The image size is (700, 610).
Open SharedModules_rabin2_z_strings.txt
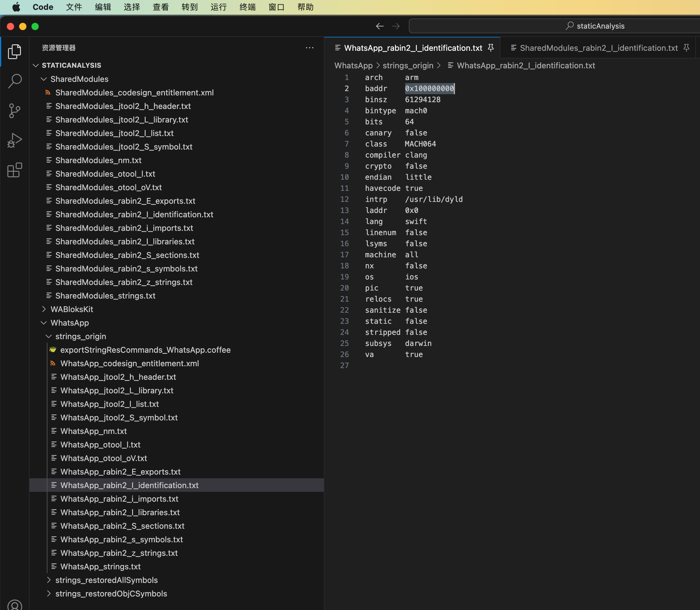(x=124, y=282)
